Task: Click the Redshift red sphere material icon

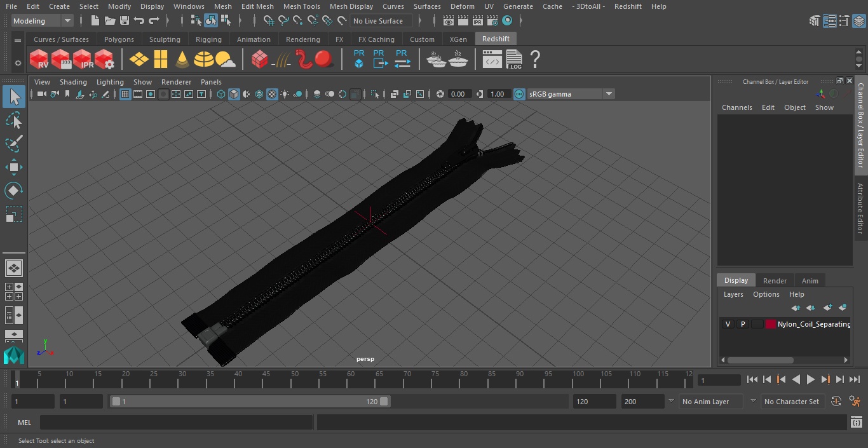Action: (325, 59)
